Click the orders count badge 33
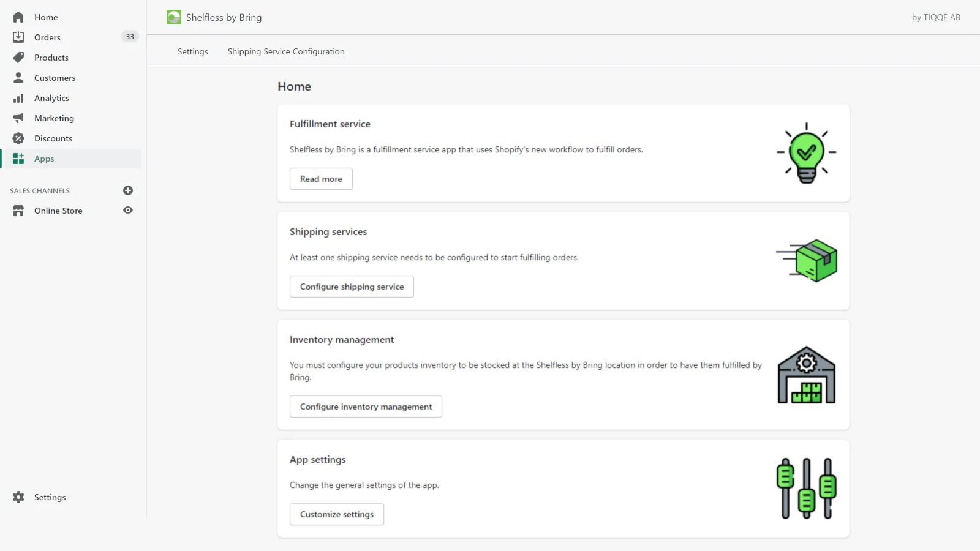Screen dimensions: 980x551 coord(130,37)
